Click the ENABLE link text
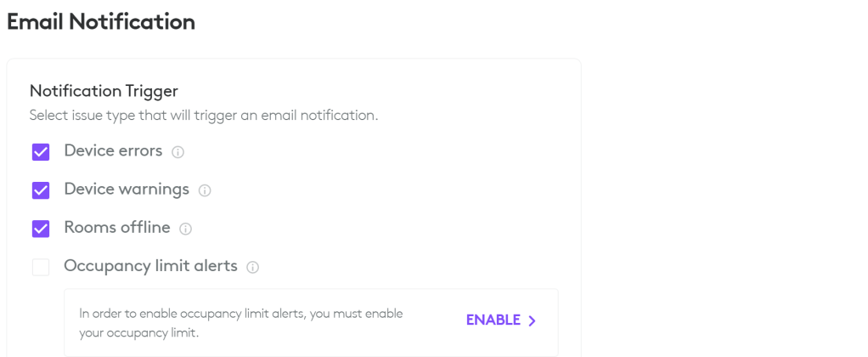Image resolution: width=868 pixels, height=357 pixels. 493,320
